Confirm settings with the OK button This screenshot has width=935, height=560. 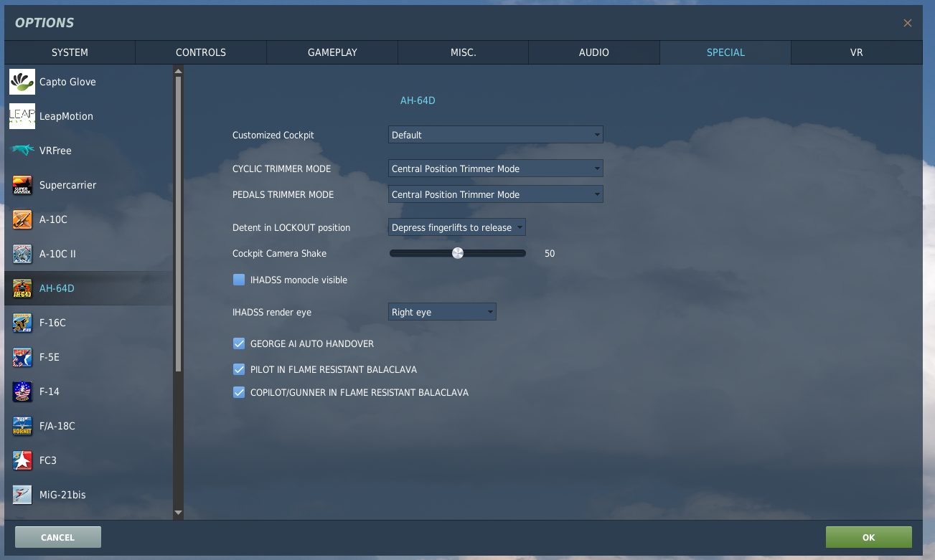pos(869,537)
